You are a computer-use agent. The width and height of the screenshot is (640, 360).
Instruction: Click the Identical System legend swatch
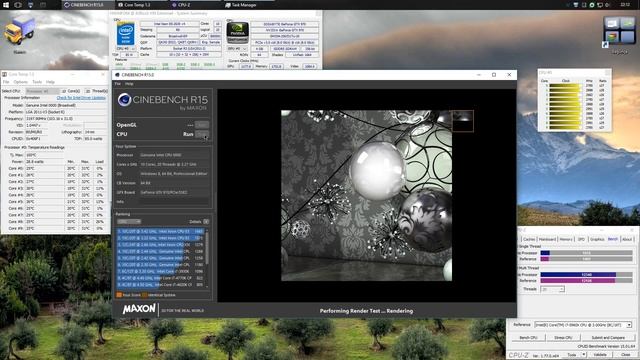tap(144, 295)
